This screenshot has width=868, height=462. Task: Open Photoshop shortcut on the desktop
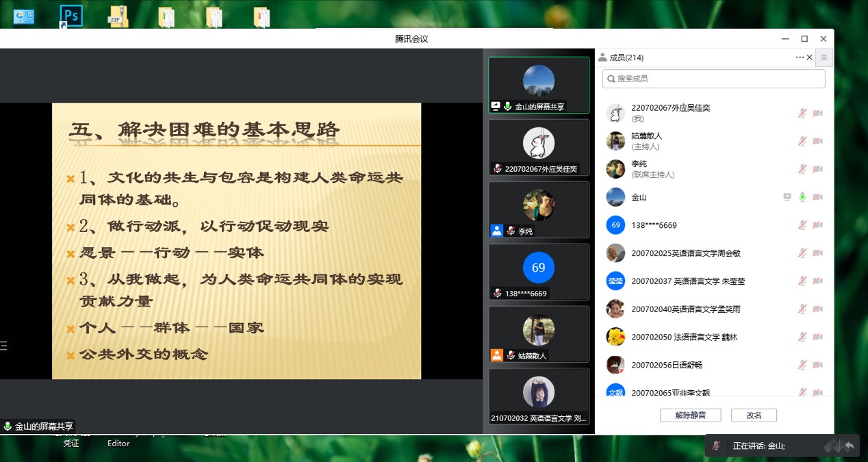pyautogui.click(x=71, y=16)
